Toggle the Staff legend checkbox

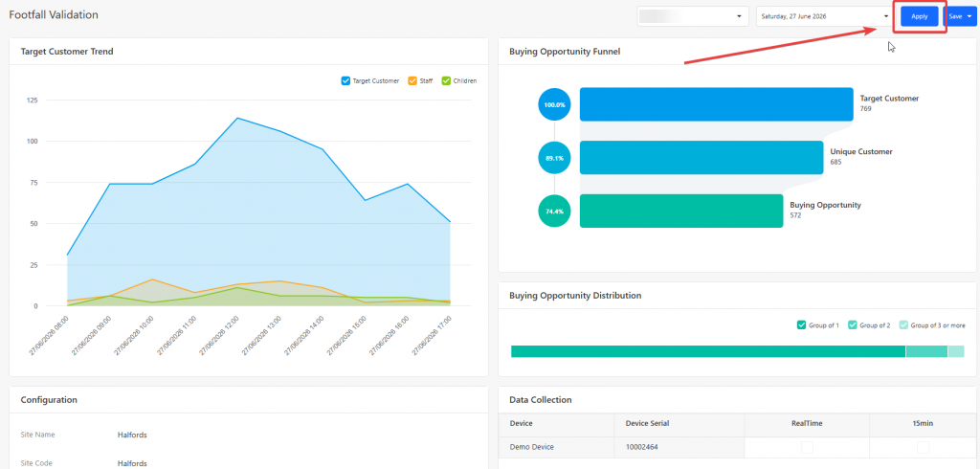coord(412,80)
